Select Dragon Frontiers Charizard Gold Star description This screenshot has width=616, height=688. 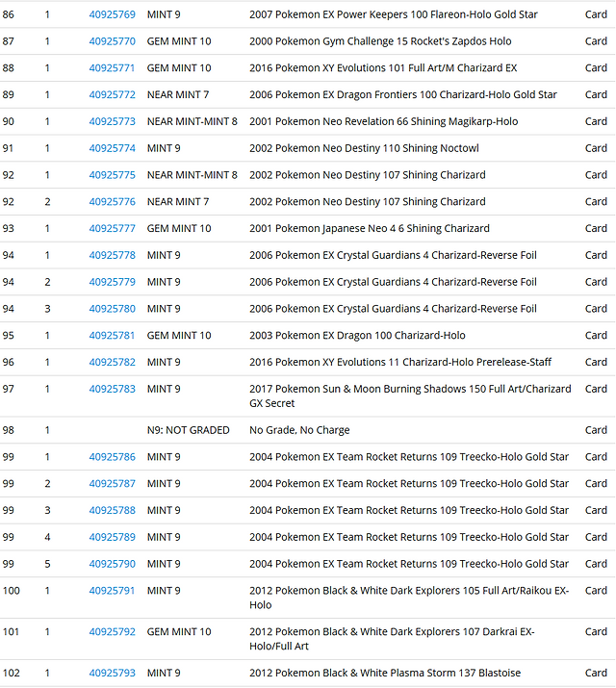tap(403, 94)
